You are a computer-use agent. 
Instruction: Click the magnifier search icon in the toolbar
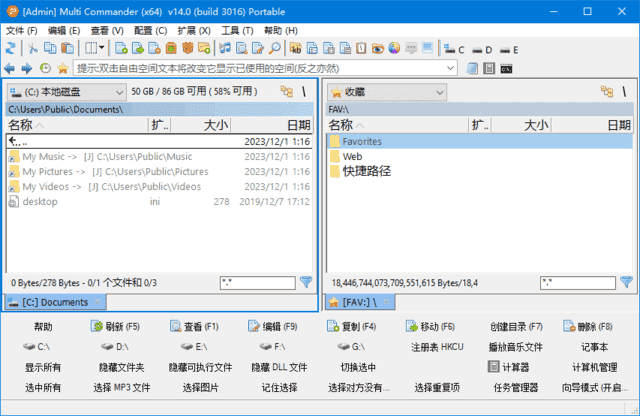tap(275, 48)
